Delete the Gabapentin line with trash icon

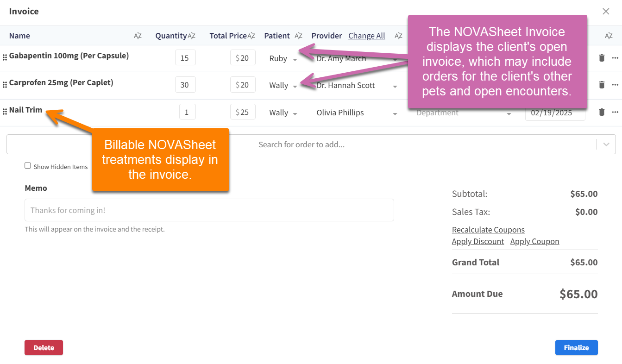pos(601,58)
